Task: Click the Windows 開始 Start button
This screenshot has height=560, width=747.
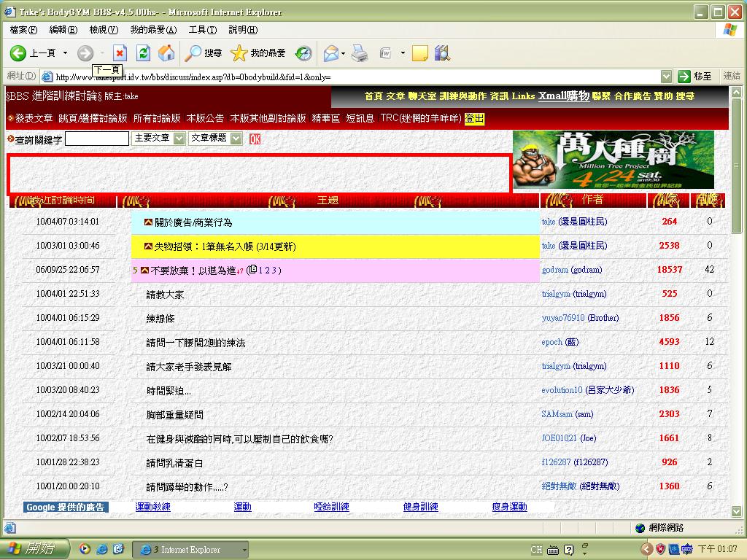Action: [x=34, y=549]
